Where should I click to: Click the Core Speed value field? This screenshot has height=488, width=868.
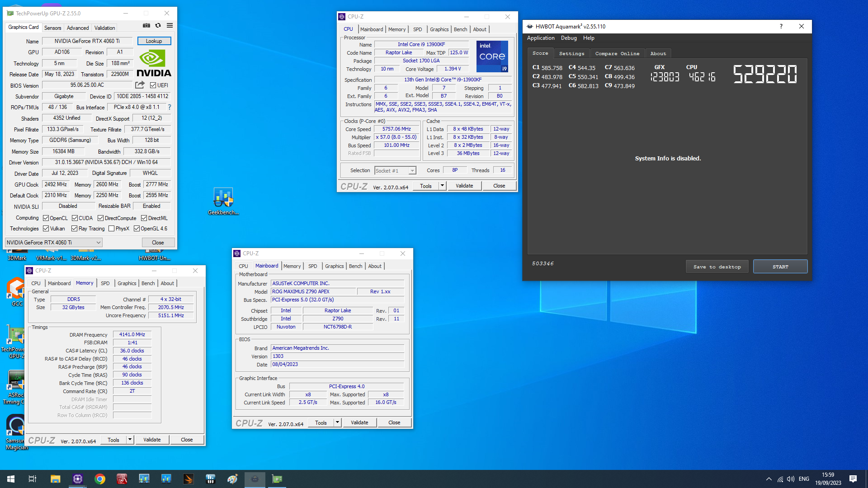[x=396, y=129]
